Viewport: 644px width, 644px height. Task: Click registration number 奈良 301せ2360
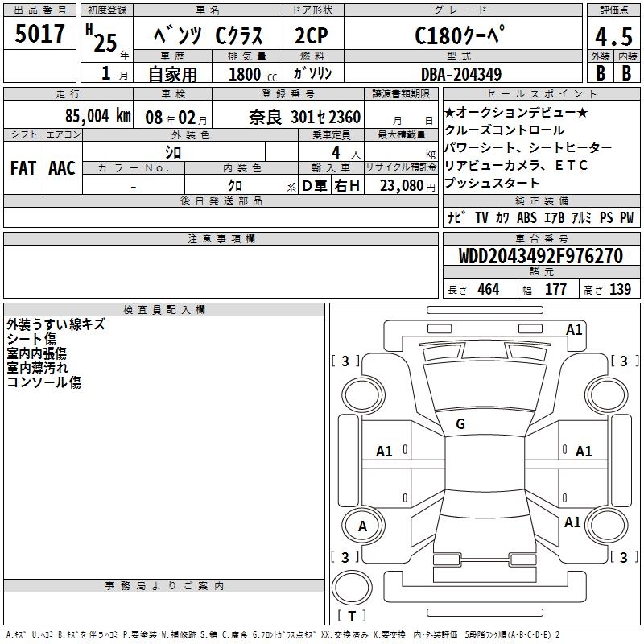click(x=304, y=118)
